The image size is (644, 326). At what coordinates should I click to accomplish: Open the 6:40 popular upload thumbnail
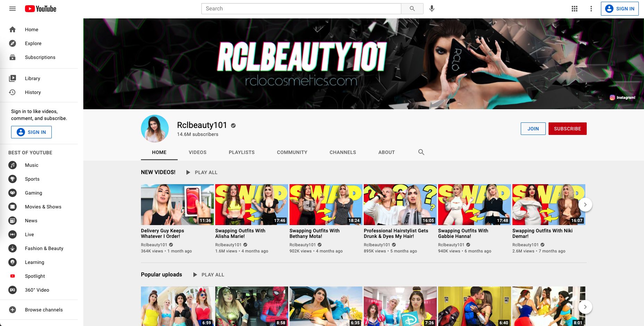tap(475, 306)
